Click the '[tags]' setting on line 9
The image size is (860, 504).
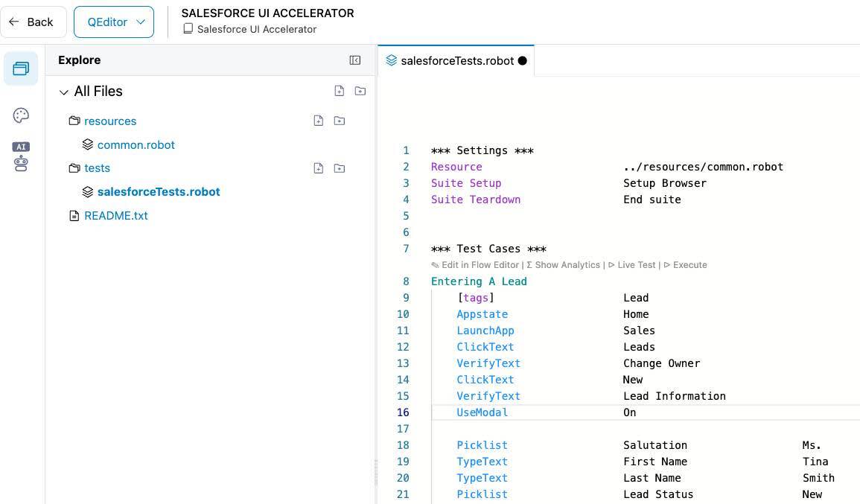[x=476, y=298]
